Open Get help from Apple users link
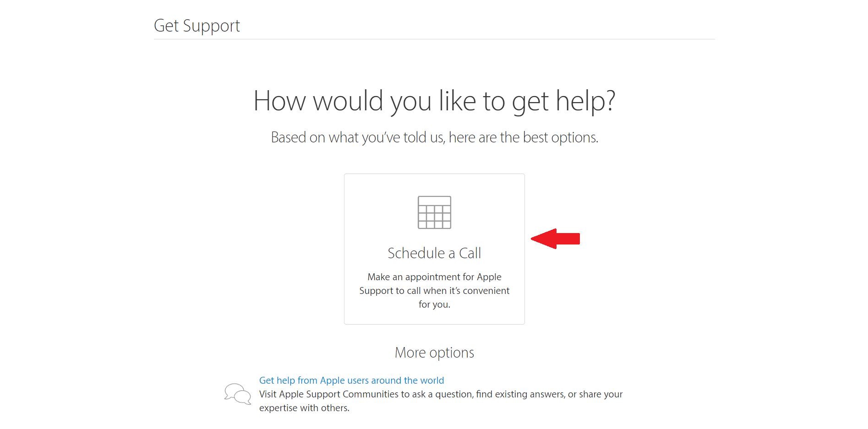Viewport: 868px width, 429px height. tap(351, 380)
